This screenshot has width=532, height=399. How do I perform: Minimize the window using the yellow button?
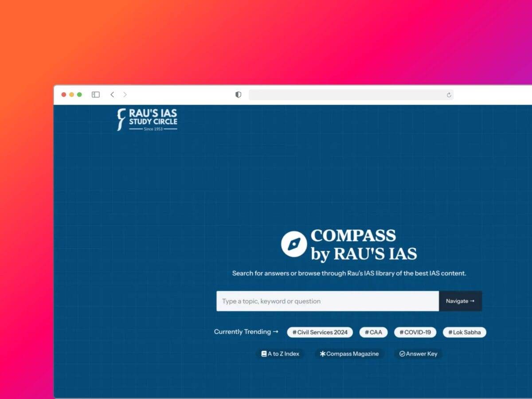point(71,94)
